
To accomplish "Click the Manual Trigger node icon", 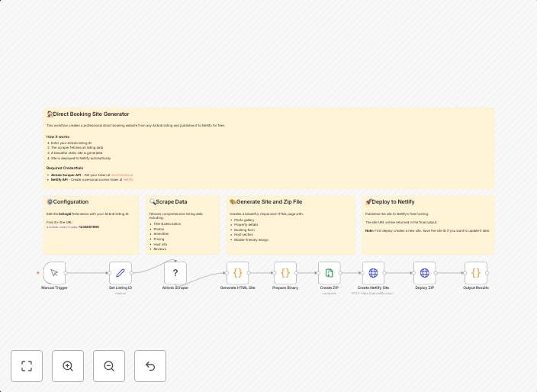I will tap(54, 273).
